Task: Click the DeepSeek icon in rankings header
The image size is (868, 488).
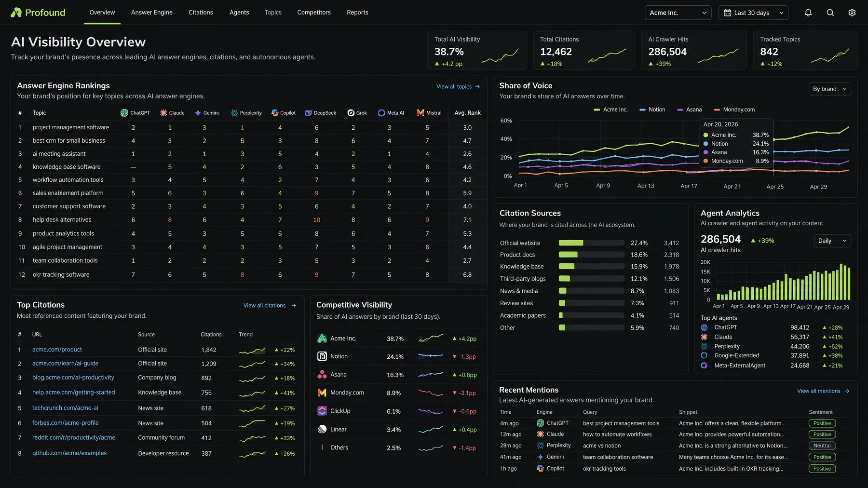Action: pyautogui.click(x=308, y=113)
